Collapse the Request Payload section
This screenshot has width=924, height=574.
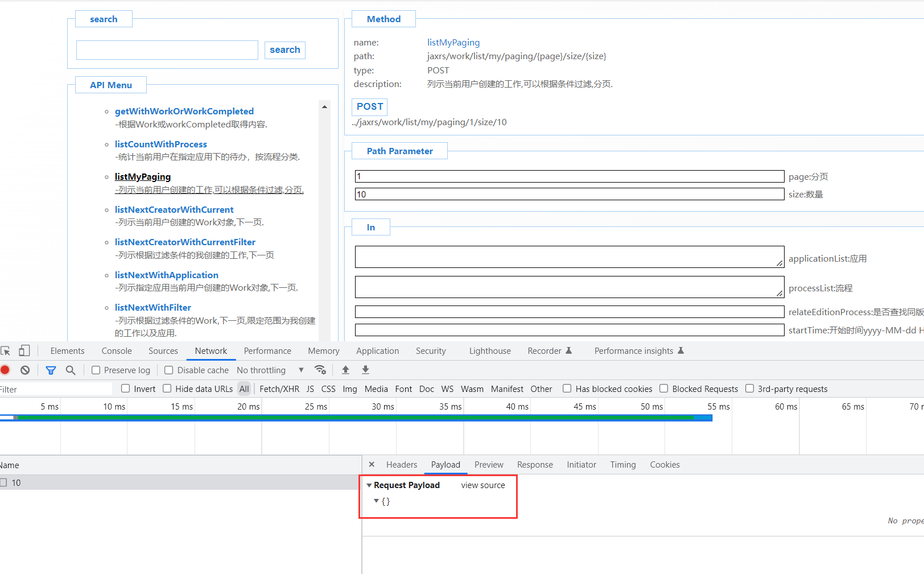click(x=369, y=485)
